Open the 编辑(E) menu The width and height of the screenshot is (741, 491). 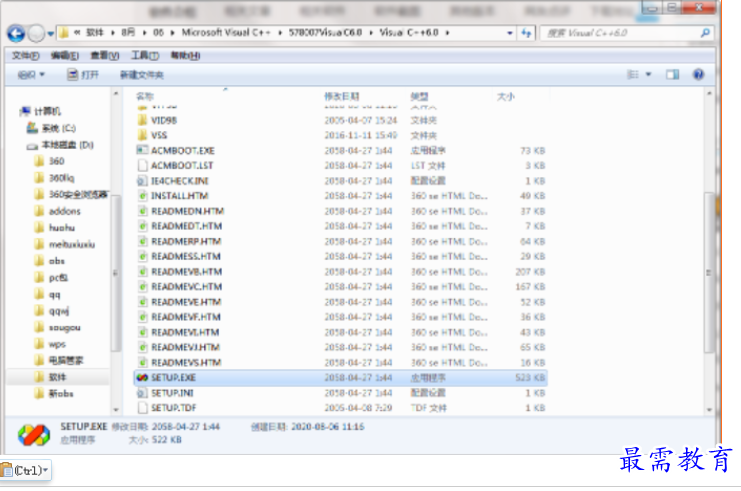click(65, 56)
